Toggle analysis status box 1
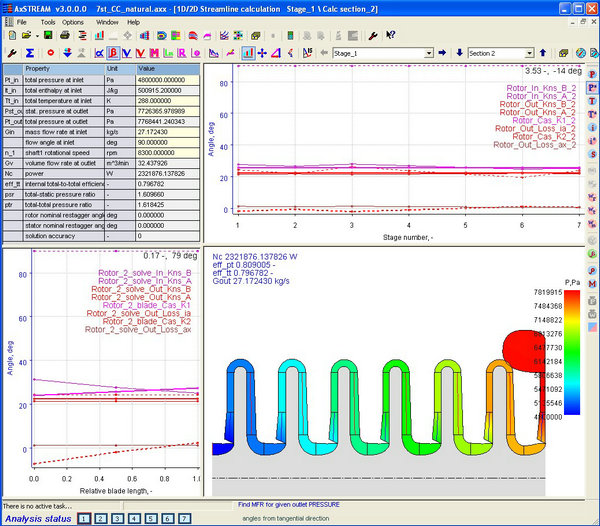The image size is (600, 526). 85,518
